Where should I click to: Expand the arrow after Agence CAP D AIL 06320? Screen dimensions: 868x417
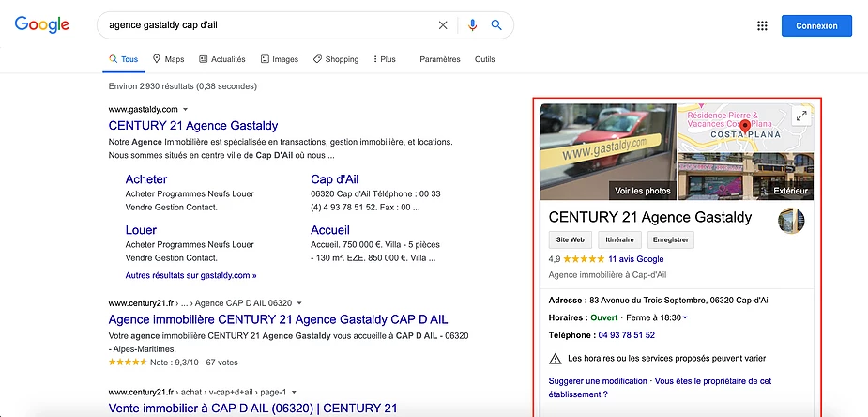click(299, 303)
